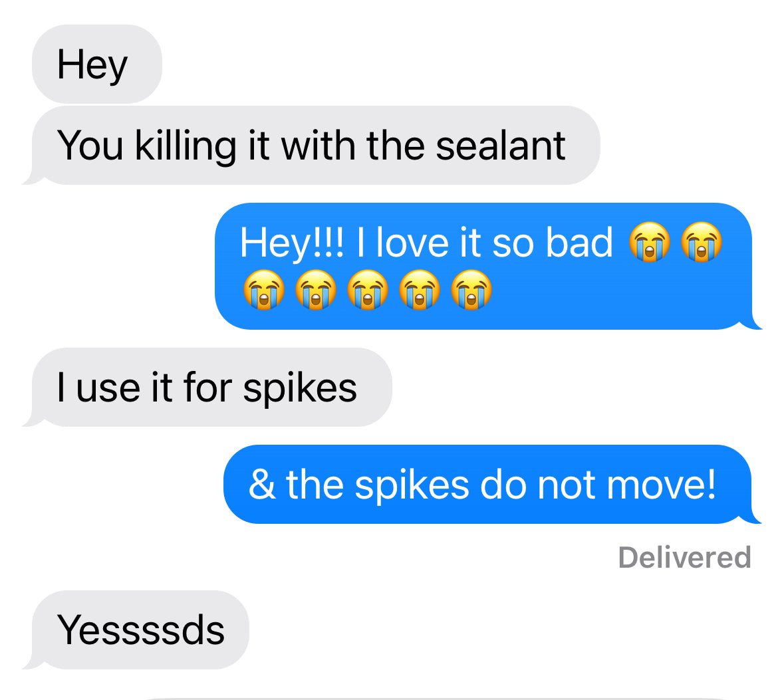Click the last crying emoji on the first line

(702, 242)
